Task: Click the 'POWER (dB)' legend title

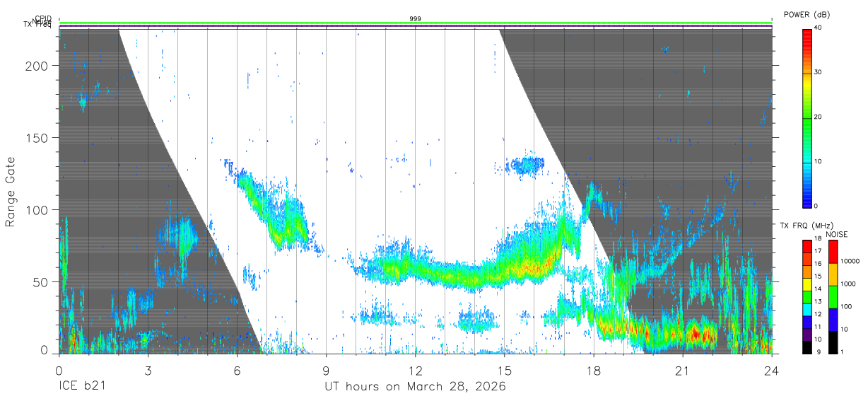Action: point(807,15)
